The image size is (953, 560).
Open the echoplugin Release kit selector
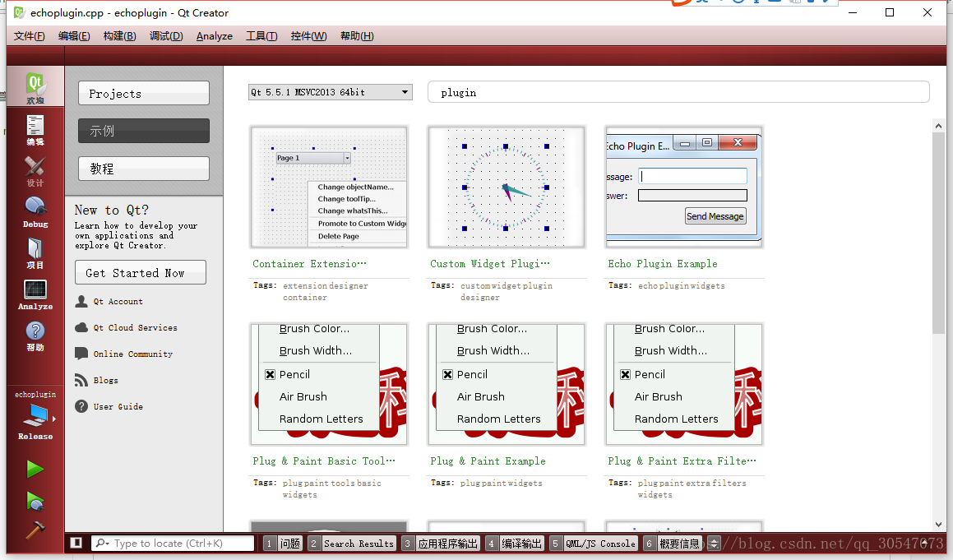click(x=35, y=415)
